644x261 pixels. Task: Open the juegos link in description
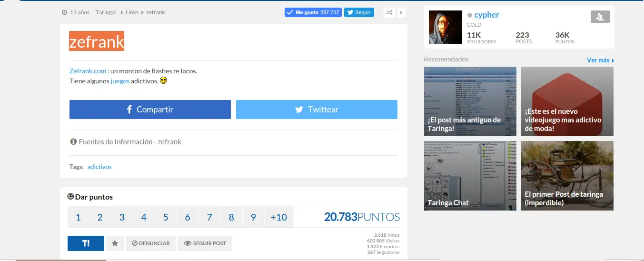(120, 81)
